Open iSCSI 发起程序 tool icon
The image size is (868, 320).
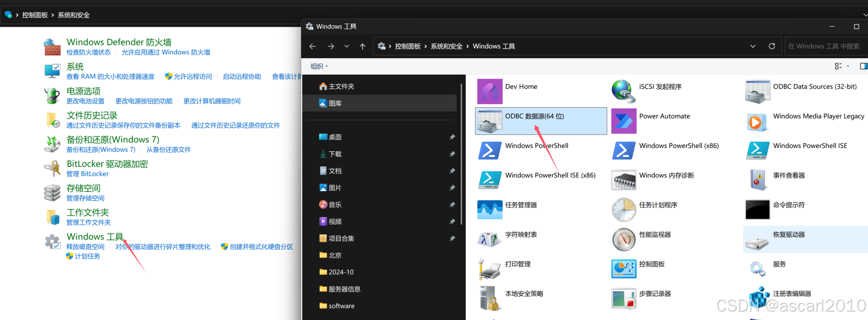(623, 91)
